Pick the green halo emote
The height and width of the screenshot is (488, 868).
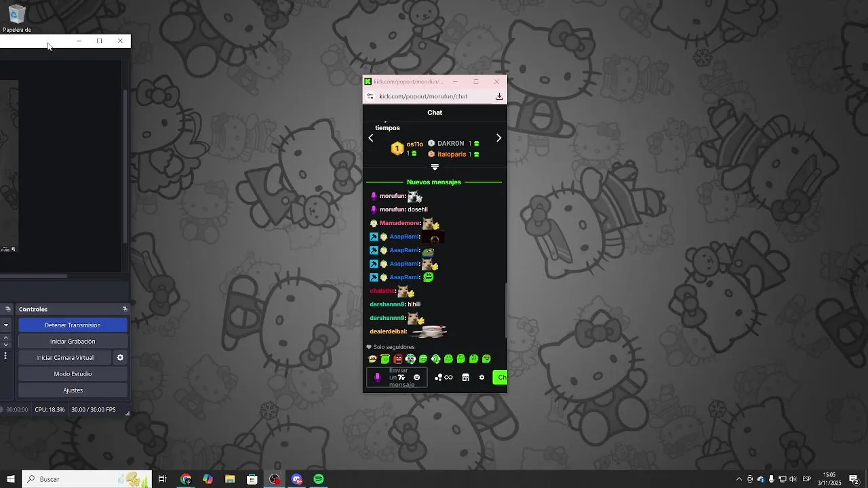(385, 359)
